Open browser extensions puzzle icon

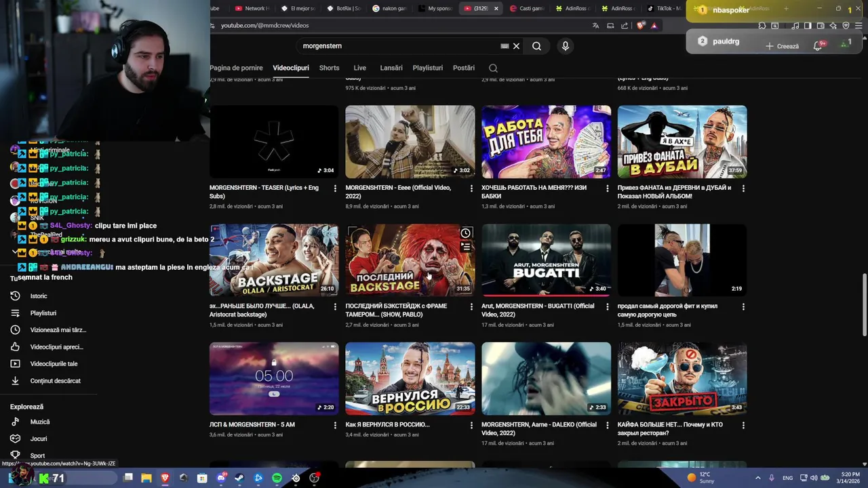pyautogui.click(x=762, y=26)
